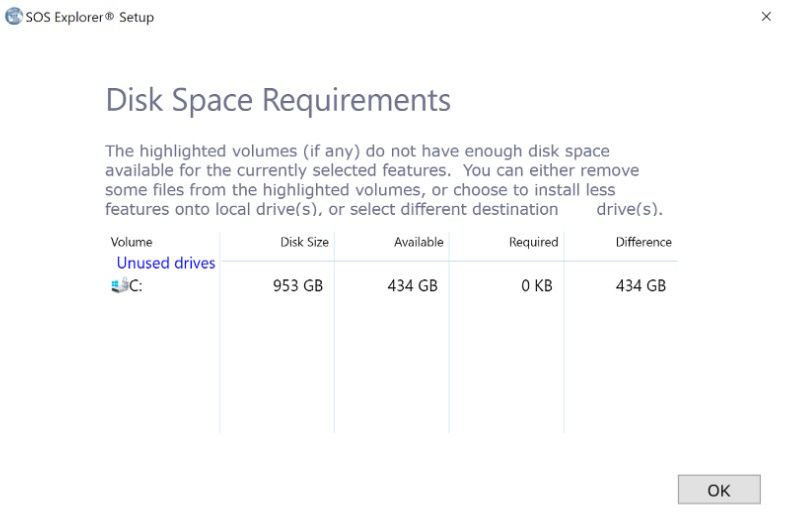Select the Unused drives group label
Viewport: 785px width, 518px height.
pos(166,263)
